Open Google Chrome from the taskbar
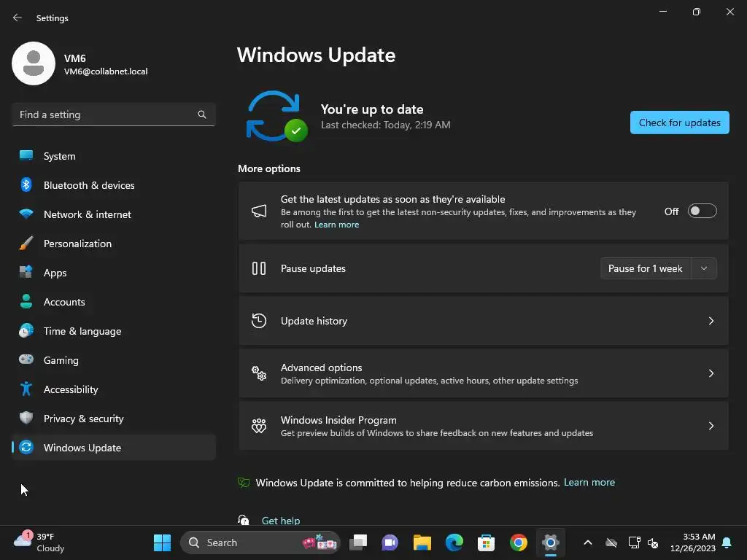 519,542
